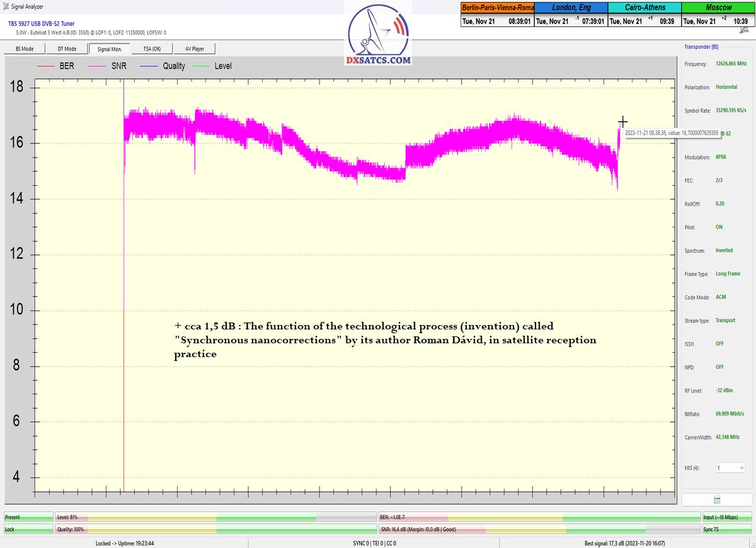
Task: Select the TSA (OK) tab
Action: tap(152, 49)
